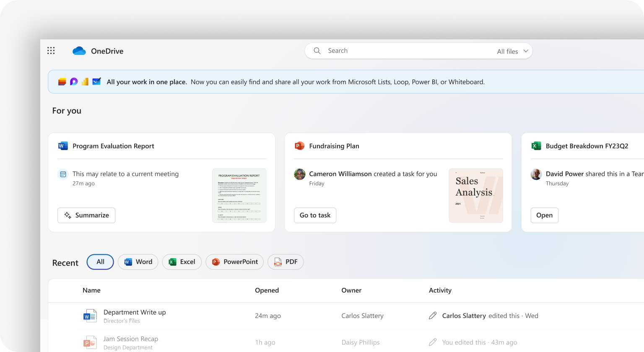
Task: Sort by the Owner column header
Action: coord(351,290)
